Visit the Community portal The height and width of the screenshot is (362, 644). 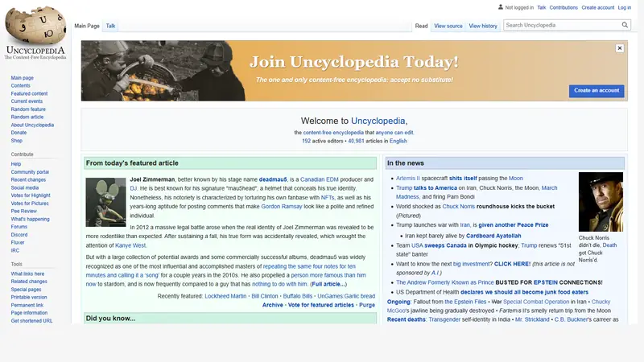30,172
